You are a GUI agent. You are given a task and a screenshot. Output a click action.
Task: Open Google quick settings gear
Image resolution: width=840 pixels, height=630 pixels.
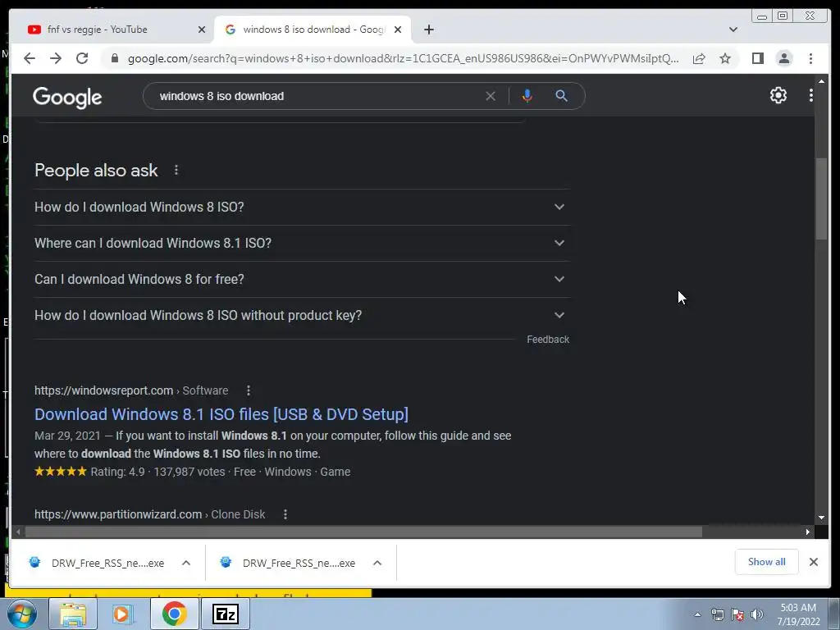point(778,95)
